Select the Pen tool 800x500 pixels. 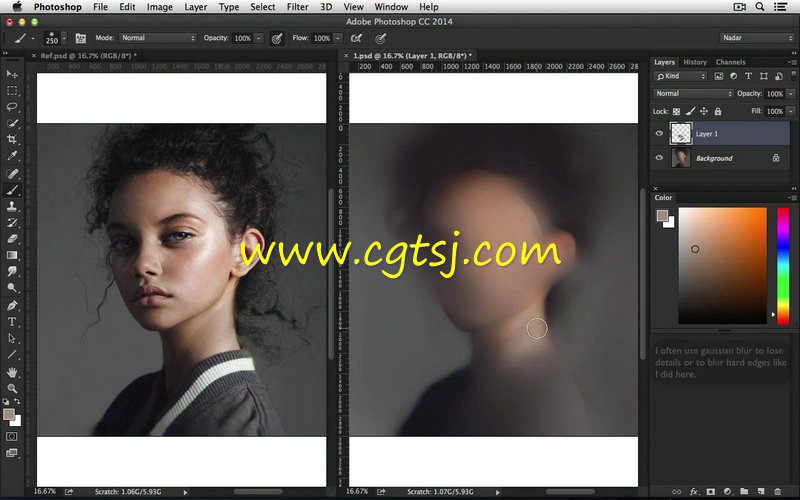click(12, 306)
